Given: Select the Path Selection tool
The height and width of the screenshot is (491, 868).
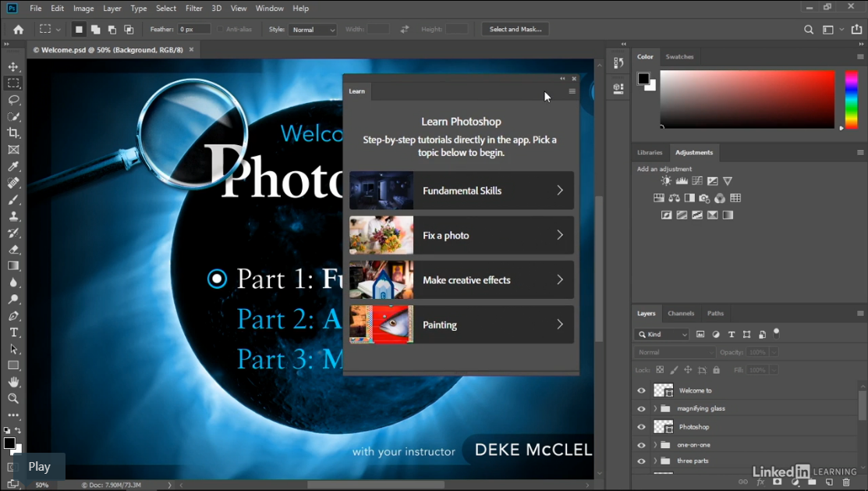Looking at the screenshot, I should (13, 349).
